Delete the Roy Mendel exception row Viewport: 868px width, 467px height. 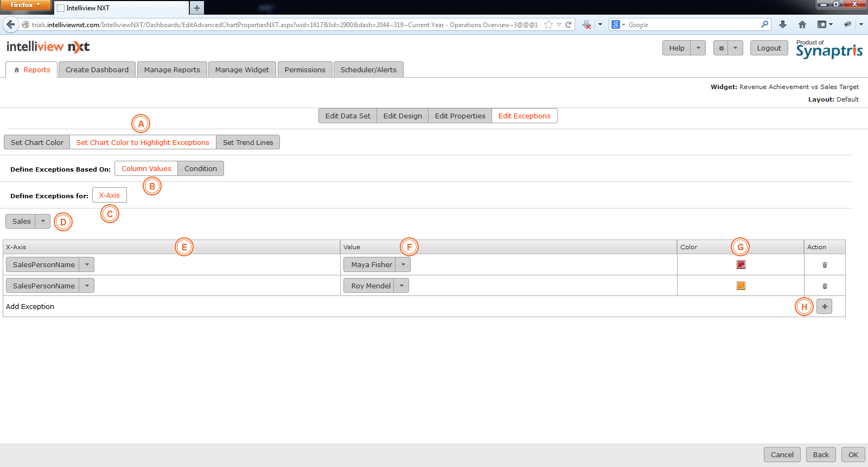click(825, 286)
